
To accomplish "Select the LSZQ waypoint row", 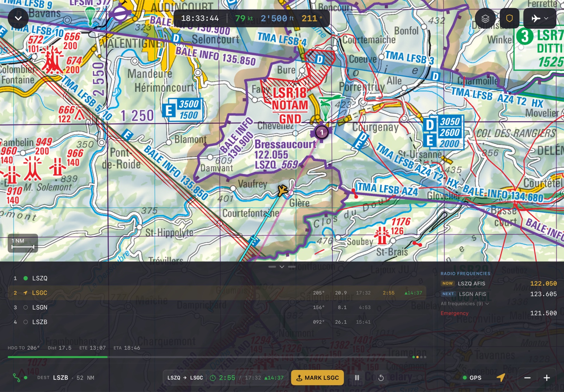I will pyautogui.click(x=217, y=278).
